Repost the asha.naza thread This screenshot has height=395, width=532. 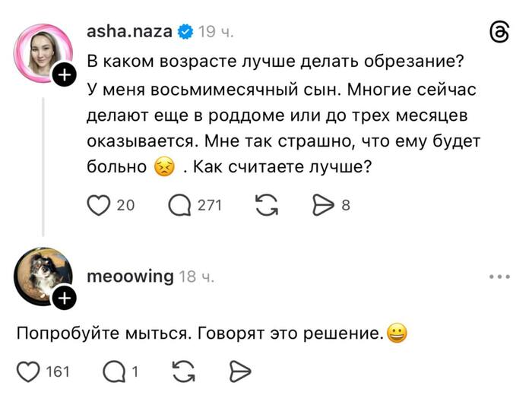pos(267,205)
